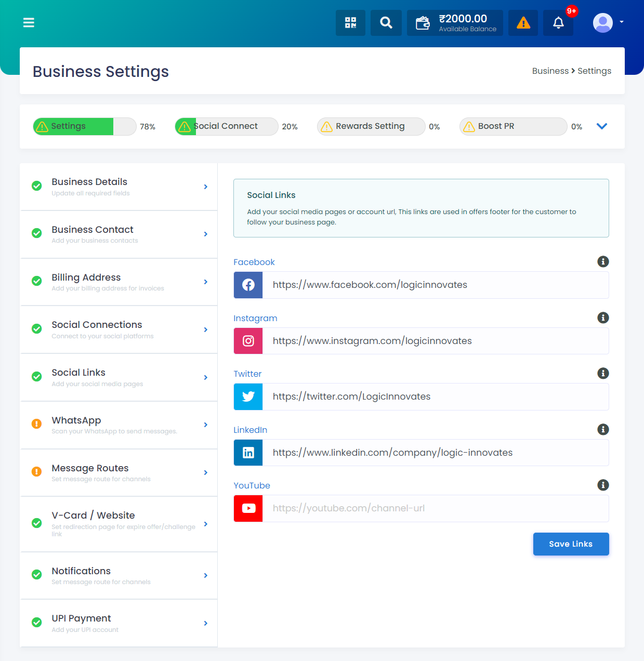This screenshot has width=644, height=661.
Task: Show info for Instagram field
Action: tap(603, 318)
